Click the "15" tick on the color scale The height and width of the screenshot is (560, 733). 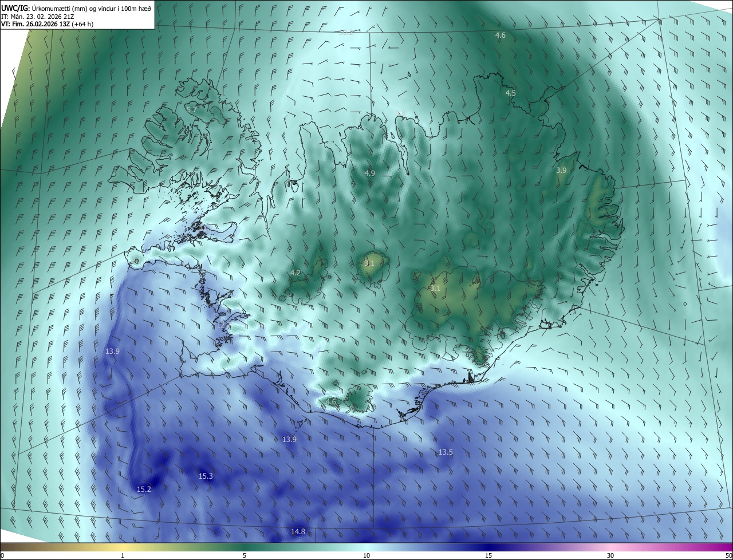pos(488,555)
